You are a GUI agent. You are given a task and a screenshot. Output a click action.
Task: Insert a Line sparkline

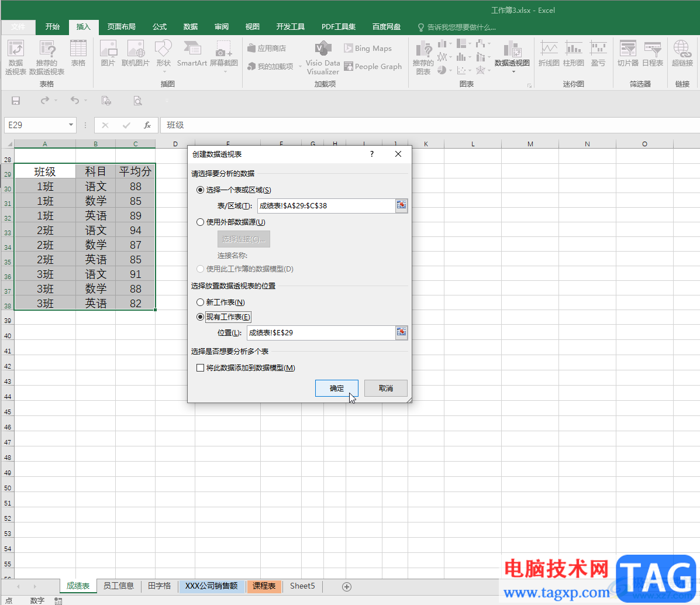point(549,54)
